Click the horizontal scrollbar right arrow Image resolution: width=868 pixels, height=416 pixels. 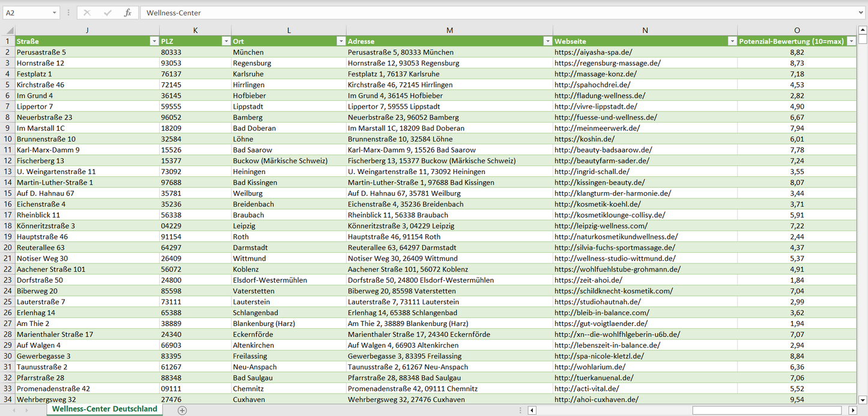pyautogui.click(x=852, y=411)
